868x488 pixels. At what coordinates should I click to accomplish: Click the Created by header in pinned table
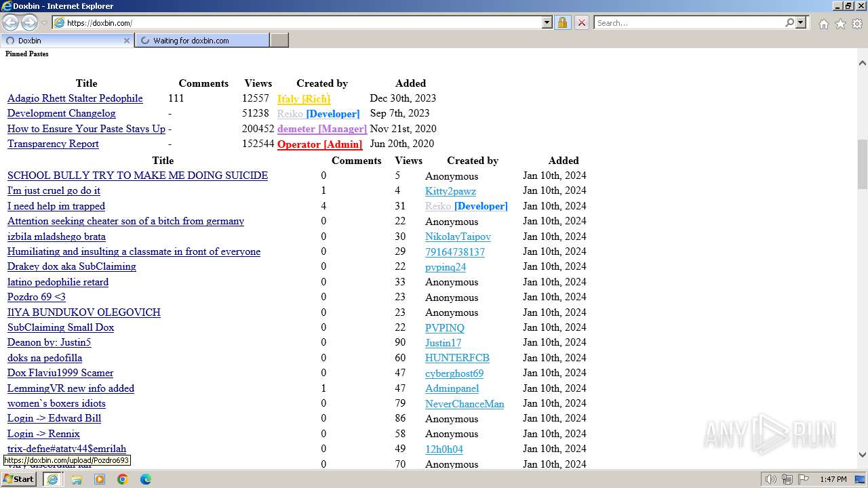(322, 83)
